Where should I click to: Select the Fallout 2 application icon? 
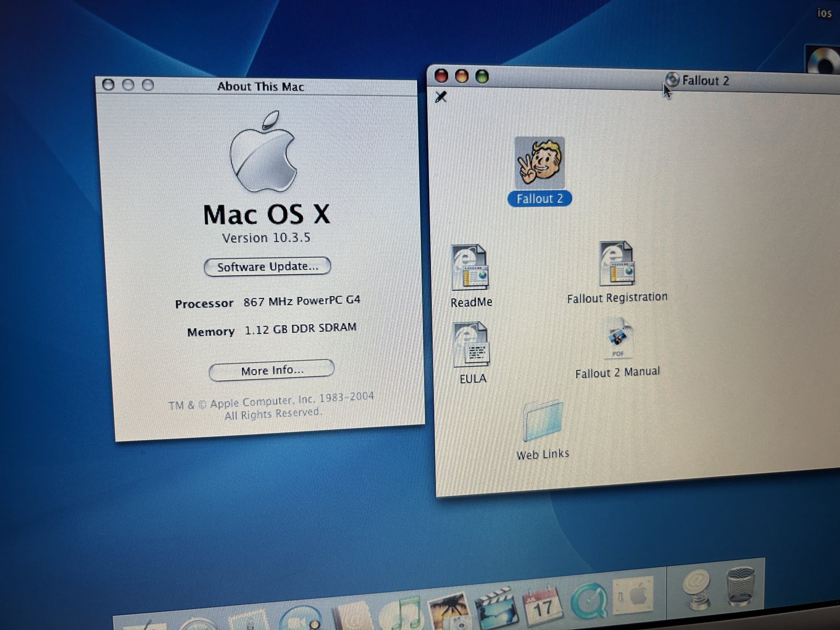(539, 163)
